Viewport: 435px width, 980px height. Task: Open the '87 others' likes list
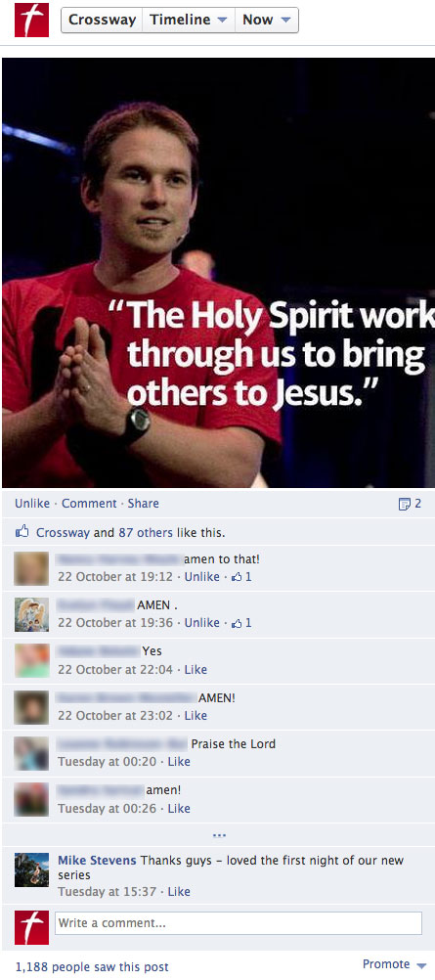[x=146, y=533]
